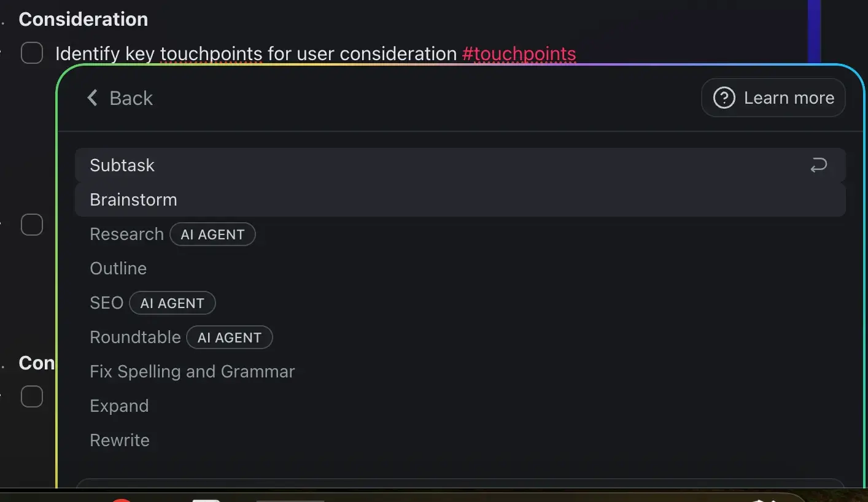Tick the checkbox left of the Expand row

click(x=32, y=396)
